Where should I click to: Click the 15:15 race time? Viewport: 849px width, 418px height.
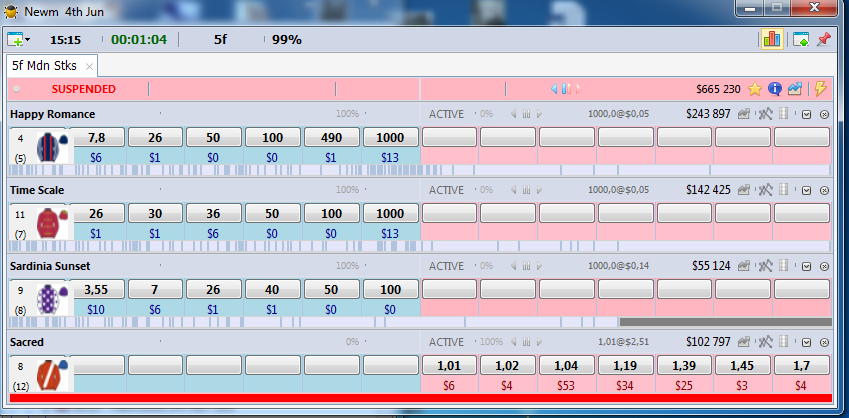[x=66, y=40]
